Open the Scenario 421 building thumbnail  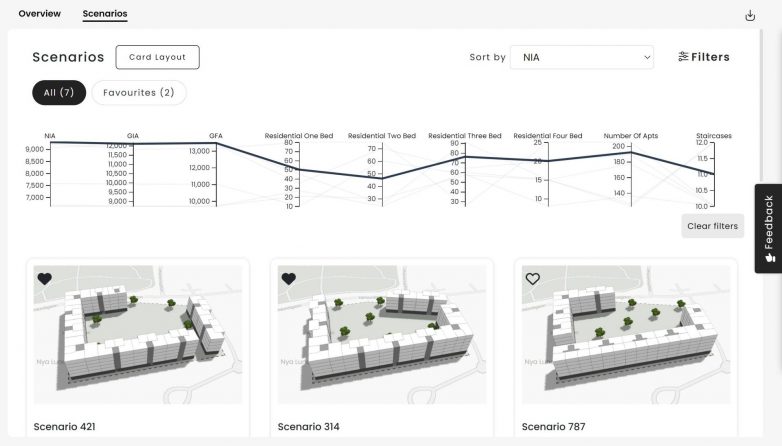pyautogui.click(x=138, y=335)
